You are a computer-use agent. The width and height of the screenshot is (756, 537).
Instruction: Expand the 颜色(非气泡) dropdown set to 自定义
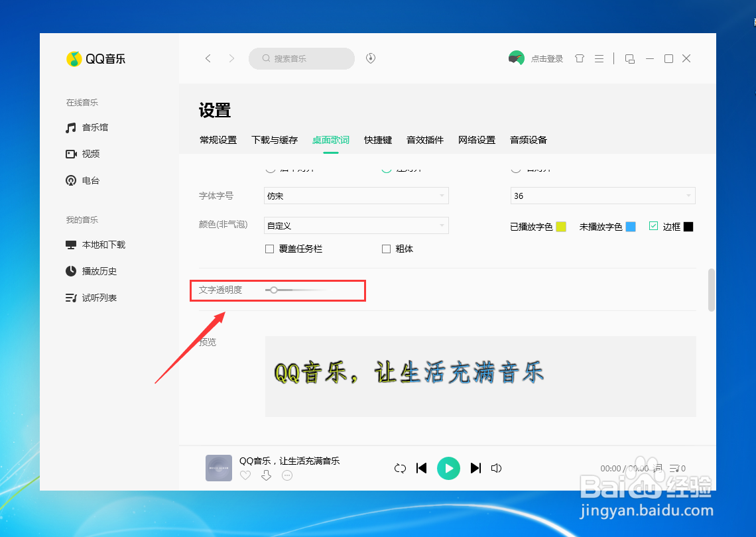click(x=356, y=226)
